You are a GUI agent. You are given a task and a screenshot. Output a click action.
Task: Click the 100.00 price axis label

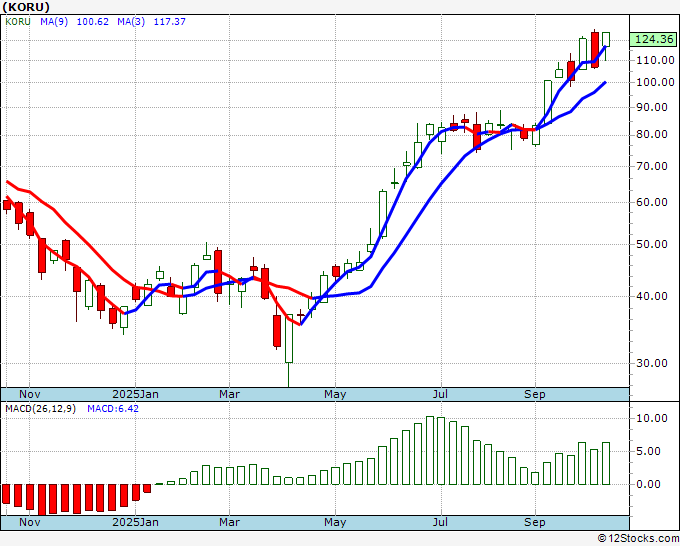click(655, 82)
